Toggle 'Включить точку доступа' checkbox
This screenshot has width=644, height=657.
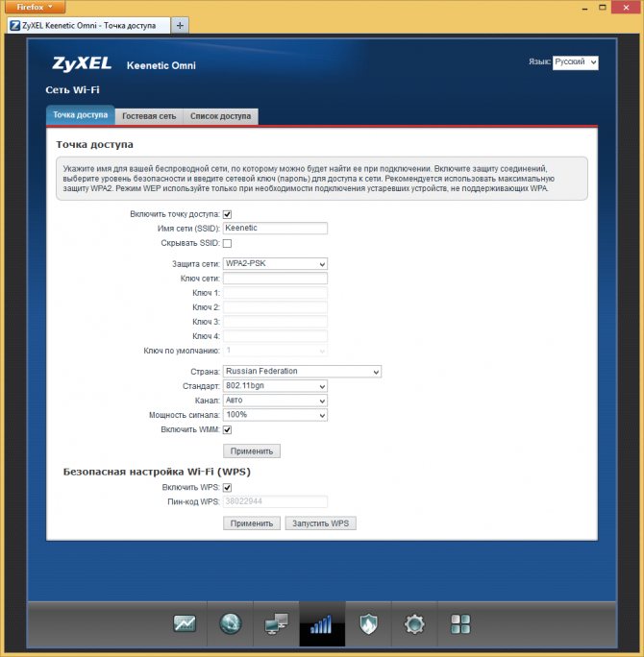[x=227, y=214]
